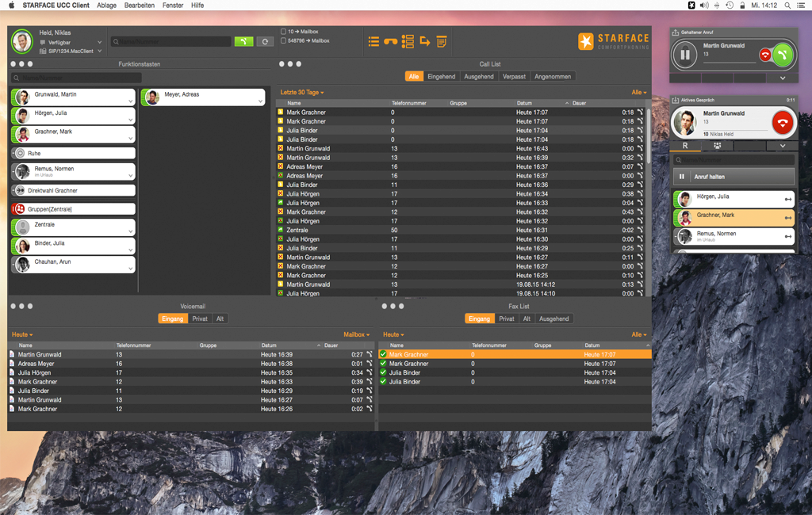Switch to 'Verpasst' tab in Call List

click(x=514, y=77)
